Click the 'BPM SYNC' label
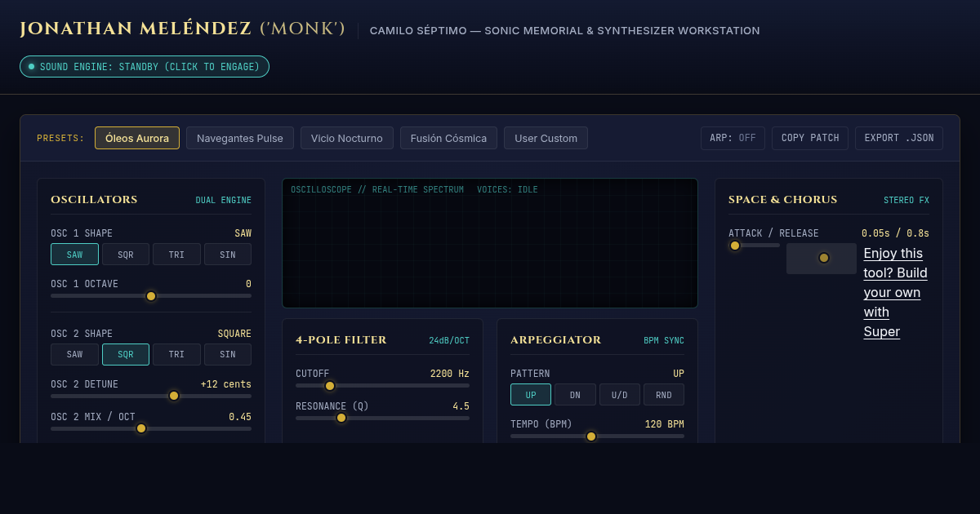This screenshot has width=980, height=514. point(664,340)
